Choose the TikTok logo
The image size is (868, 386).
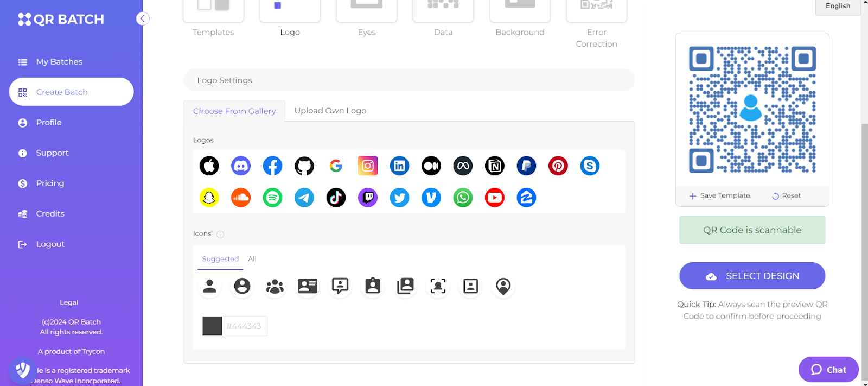[x=336, y=198]
